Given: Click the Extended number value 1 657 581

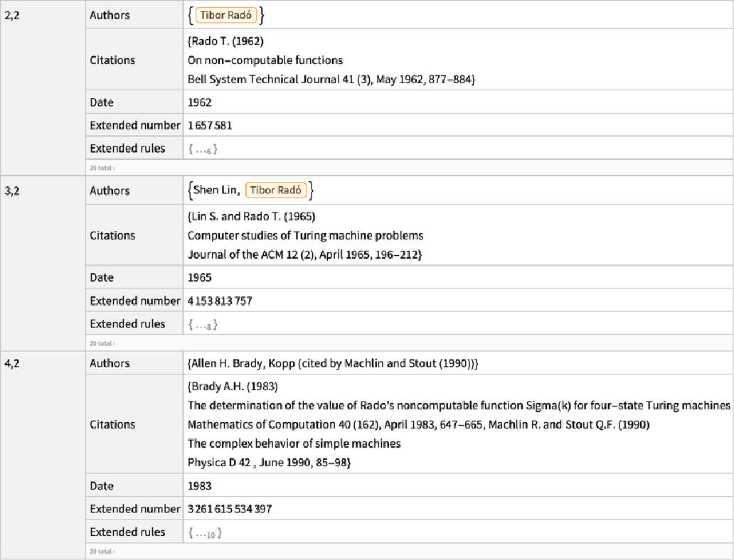Looking at the screenshot, I should (210, 126).
